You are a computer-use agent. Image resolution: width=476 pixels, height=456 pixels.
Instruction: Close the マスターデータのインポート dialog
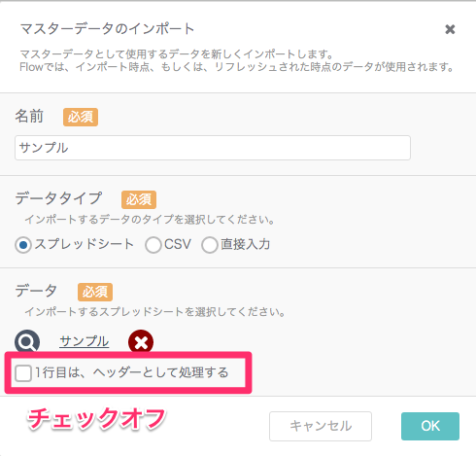450,29
